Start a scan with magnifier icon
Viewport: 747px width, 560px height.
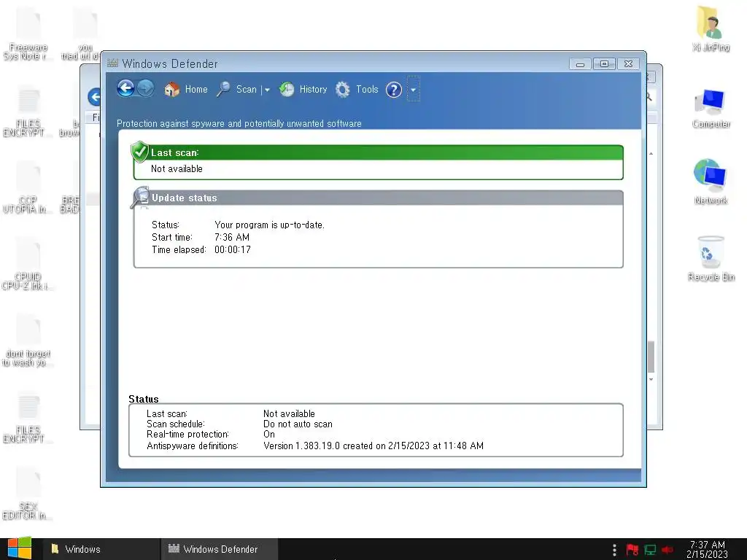pyautogui.click(x=223, y=89)
